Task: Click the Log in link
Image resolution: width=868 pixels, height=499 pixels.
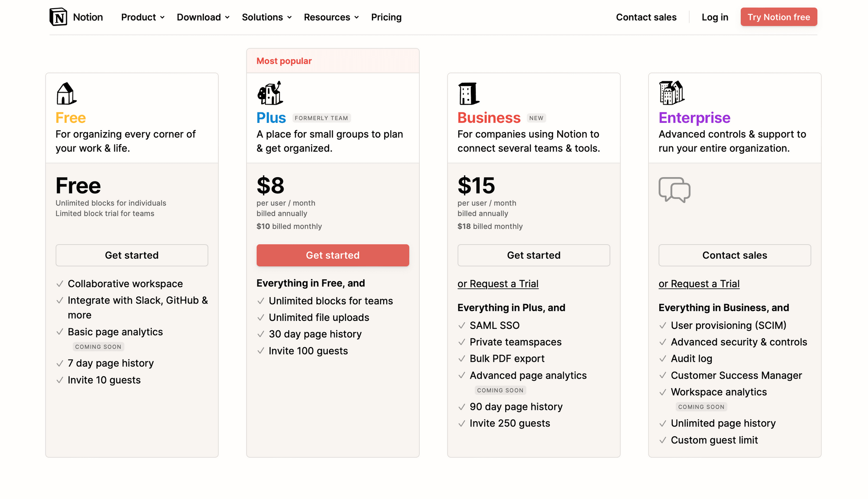Action: pos(715,17)
